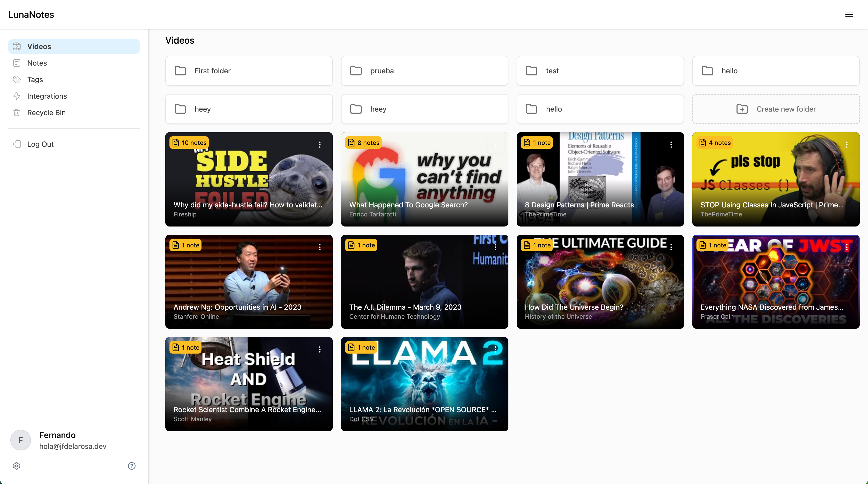This screenshot has width=868, height=484.
Task: Click the F user avatar
Action: click(x=21, y=440)
